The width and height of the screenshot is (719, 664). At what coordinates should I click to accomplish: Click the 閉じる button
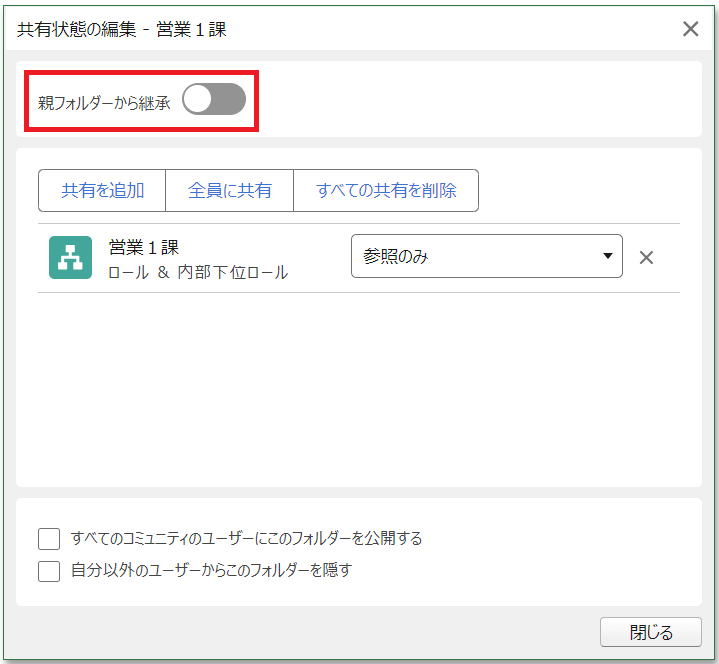pos(651,632)
